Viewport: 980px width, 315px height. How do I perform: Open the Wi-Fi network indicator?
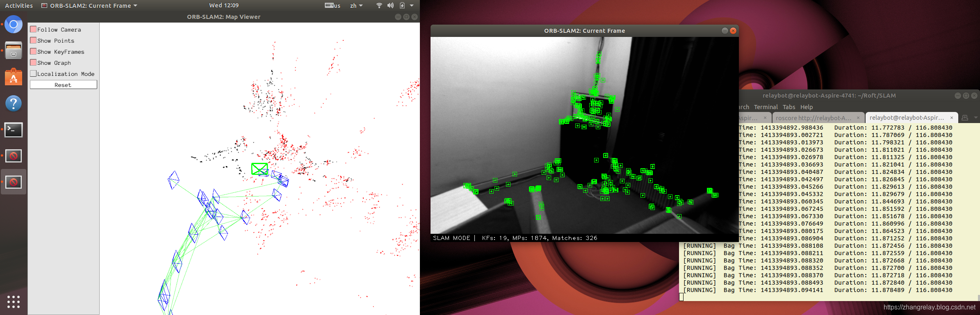[379, 5]
